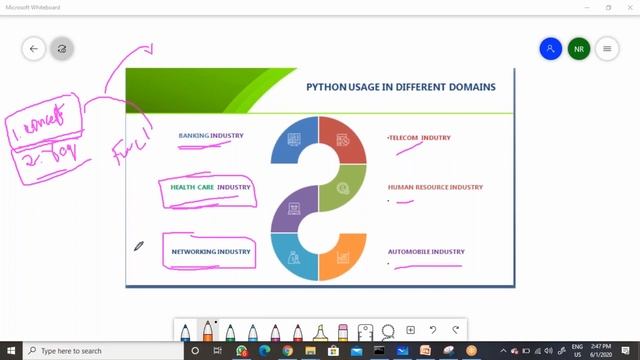Go back with the arrow button
Screen dimensions: 640x360
(33, 49)
